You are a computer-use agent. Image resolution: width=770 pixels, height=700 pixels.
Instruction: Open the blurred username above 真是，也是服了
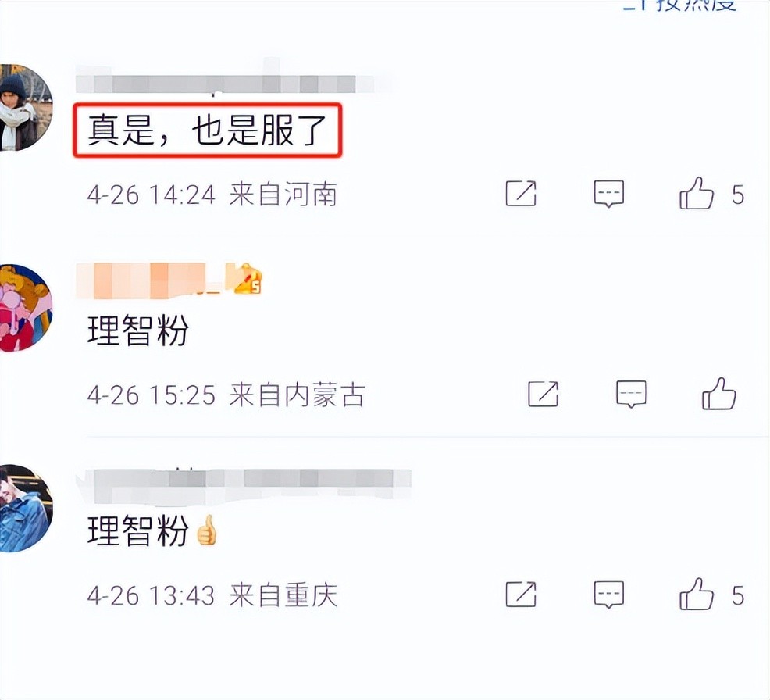pyautogui.click(x=225, y=84)
